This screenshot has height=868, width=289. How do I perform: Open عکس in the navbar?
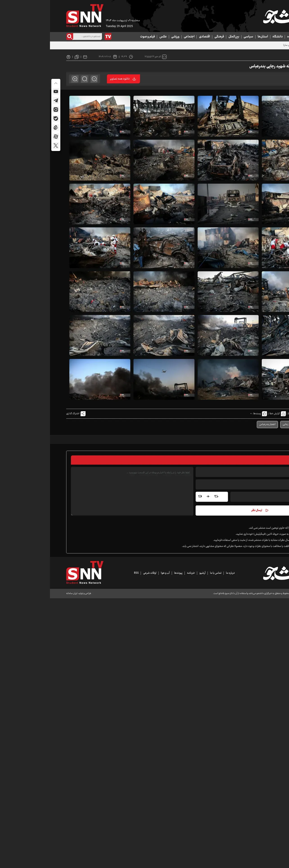coord(163,36)
